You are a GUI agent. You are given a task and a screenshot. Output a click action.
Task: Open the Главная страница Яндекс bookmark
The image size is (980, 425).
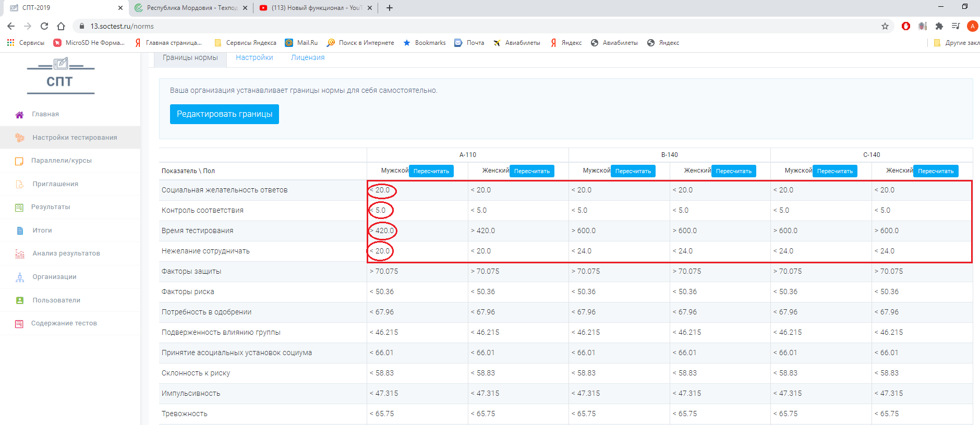[168, 43]
